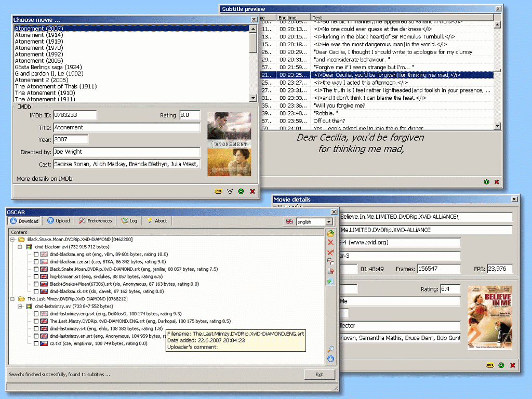This screenshot has height=399, width=532.
Task: Click the subtitle list scroll-up arrow in Subtitle preview
Action: 497,25
